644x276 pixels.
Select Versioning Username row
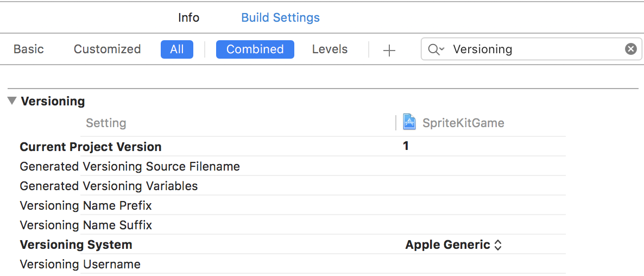coord(293,264)
